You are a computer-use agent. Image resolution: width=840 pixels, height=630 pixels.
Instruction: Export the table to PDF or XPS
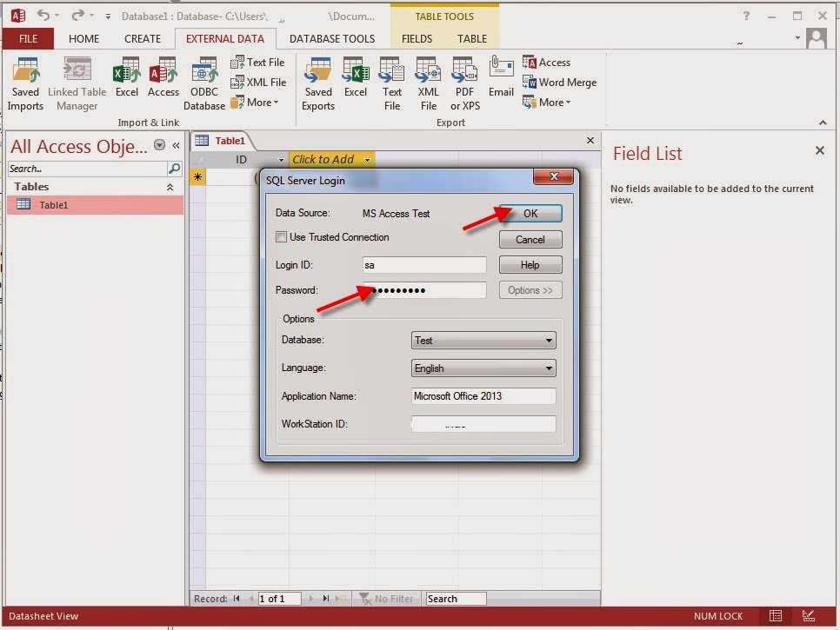[464, 82]
